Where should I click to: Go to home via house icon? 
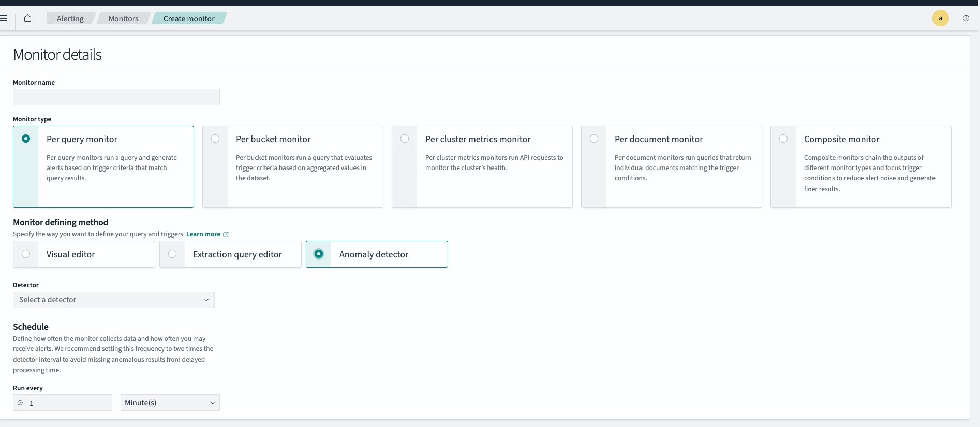(28, 18)
